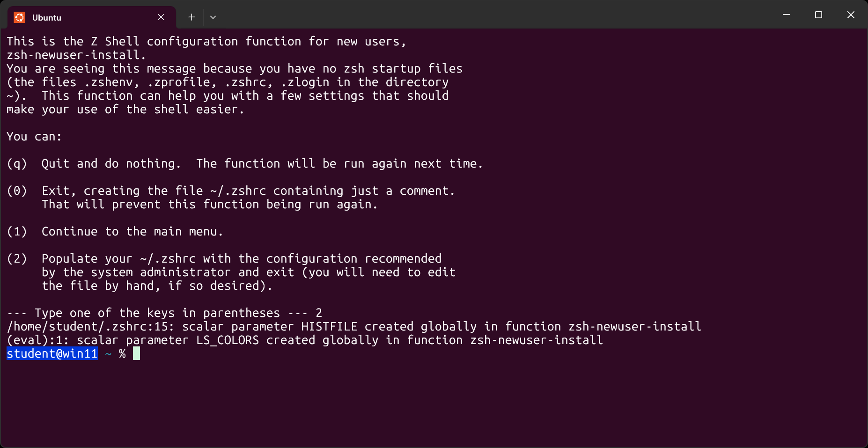Click the blinking terminal cursor block
The width and height of the screenshot is (868, 448).
(x=136, y=353)
